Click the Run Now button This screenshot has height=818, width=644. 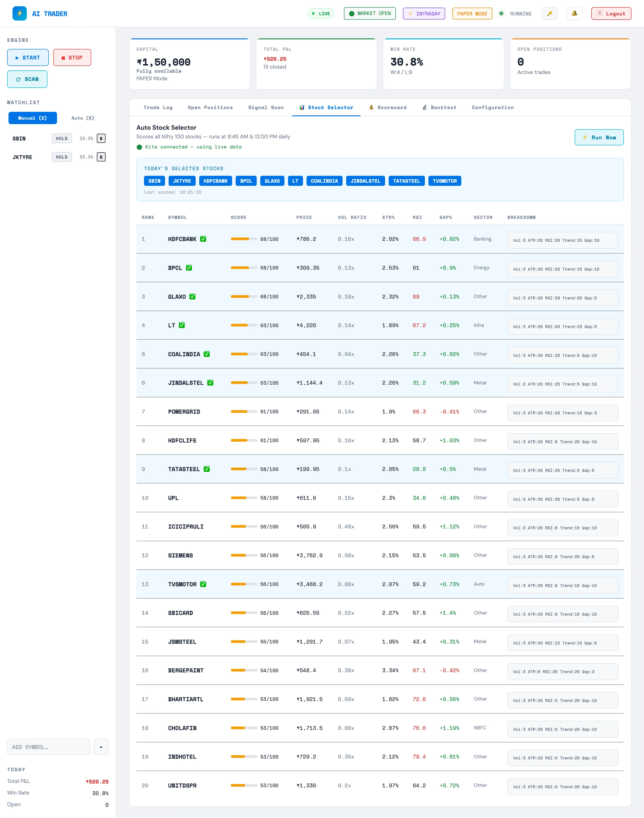click(x=599, y=137)
